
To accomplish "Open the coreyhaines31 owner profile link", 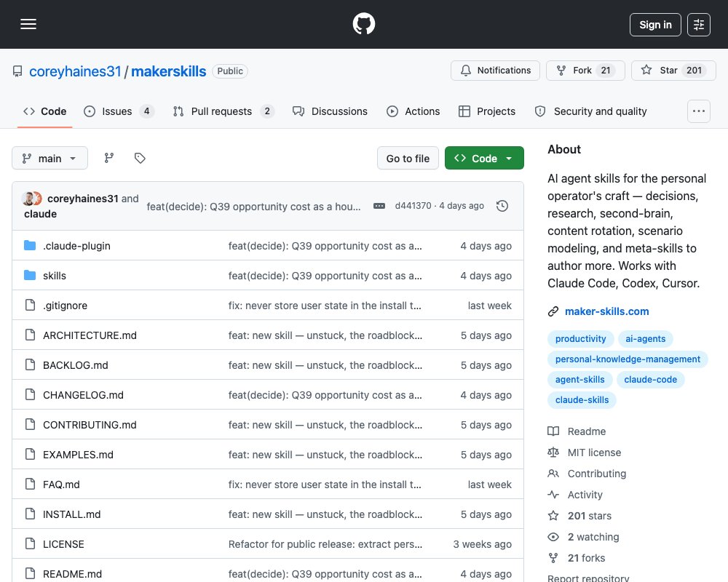I will [75, 71].
